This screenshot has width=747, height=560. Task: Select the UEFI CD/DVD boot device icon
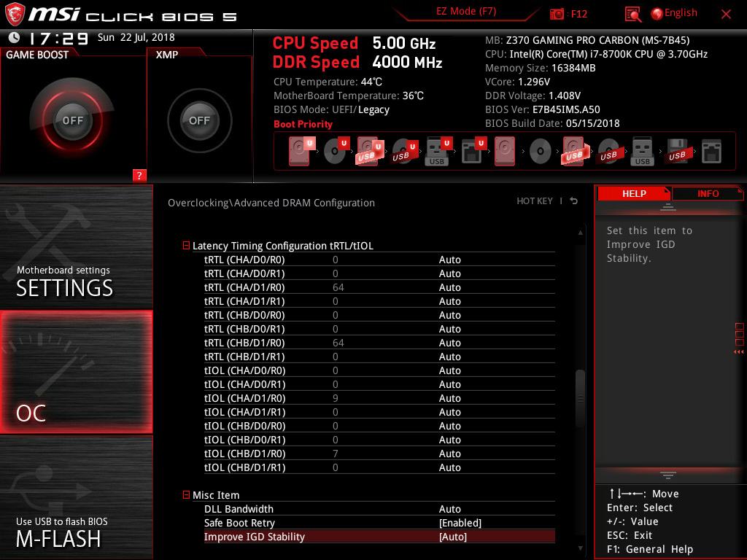pos(336,151)
